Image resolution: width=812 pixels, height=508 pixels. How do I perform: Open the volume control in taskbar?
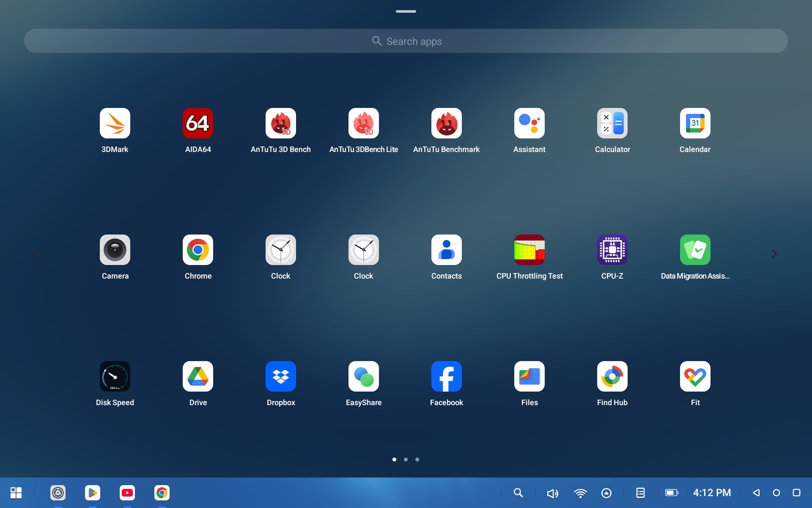[552, 493]
